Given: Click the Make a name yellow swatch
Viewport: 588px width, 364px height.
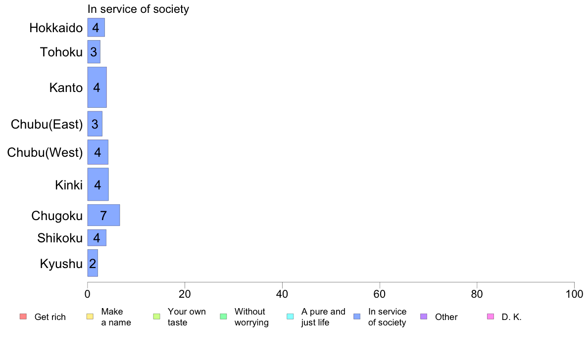Looking at the screenshot, I should pyautogui.click(x=90, y=317).
